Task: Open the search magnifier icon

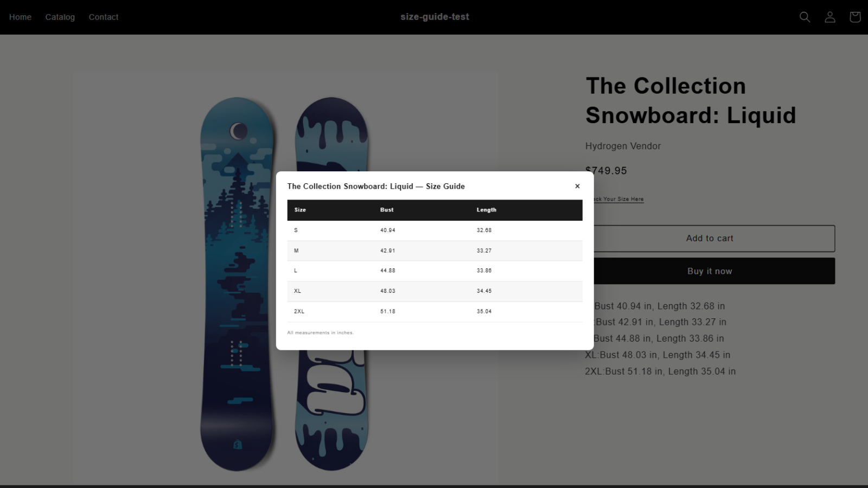Action: (805, 17)
